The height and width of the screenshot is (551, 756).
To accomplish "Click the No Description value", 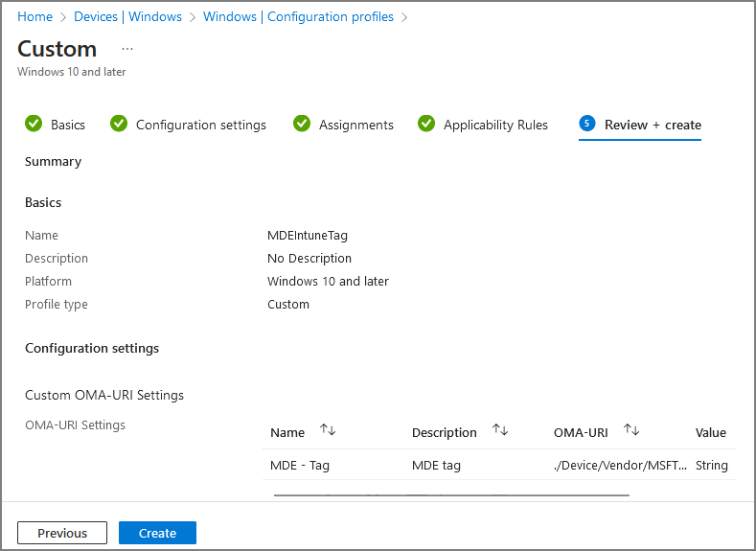I will pos(309,259).
